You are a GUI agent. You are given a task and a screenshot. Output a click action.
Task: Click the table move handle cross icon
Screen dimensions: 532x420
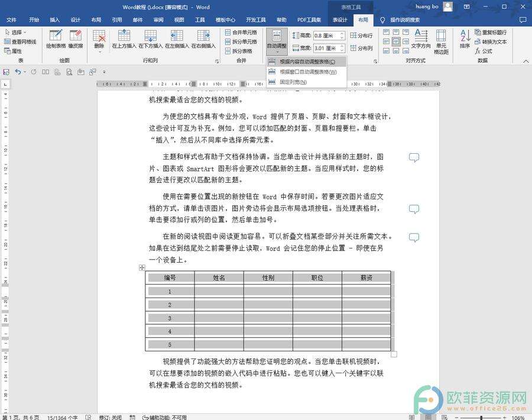tap(142, 267)
